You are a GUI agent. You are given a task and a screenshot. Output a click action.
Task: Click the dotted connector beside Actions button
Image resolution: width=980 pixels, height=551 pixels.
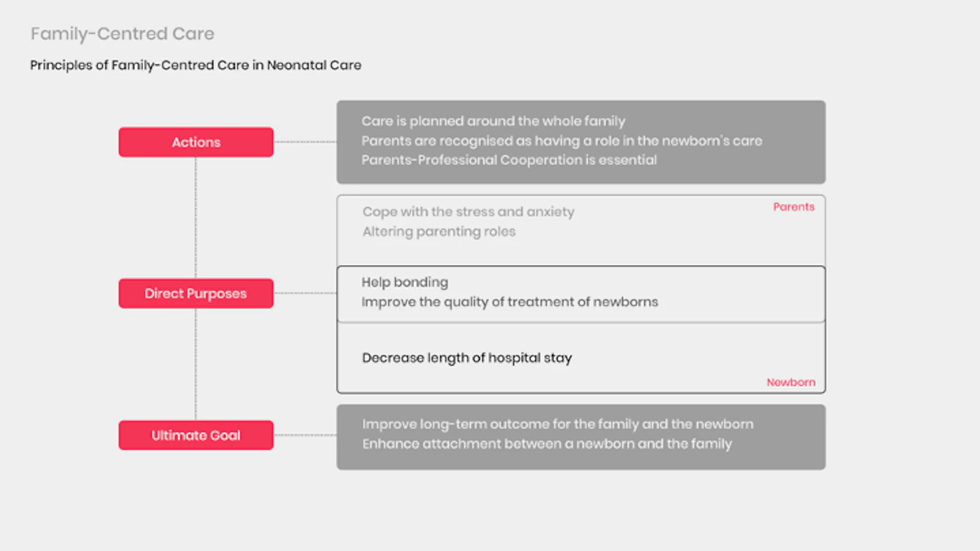click(305, 142)
